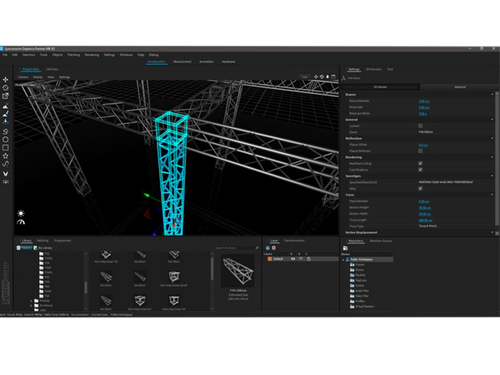Click the truss object icon beside the name
500x375 pixels.
click(344, 78)
